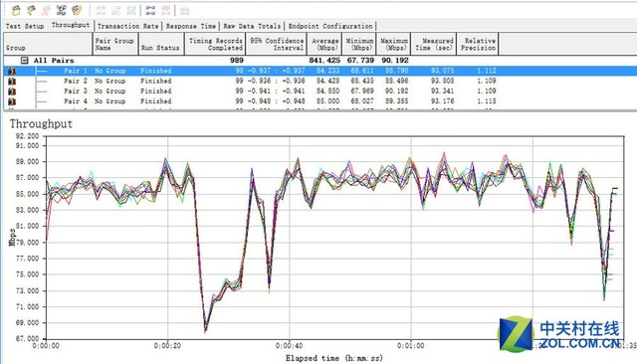
Task: Collapse the All Pairs group
Action: pyautogui.click(x=24, y=61)
